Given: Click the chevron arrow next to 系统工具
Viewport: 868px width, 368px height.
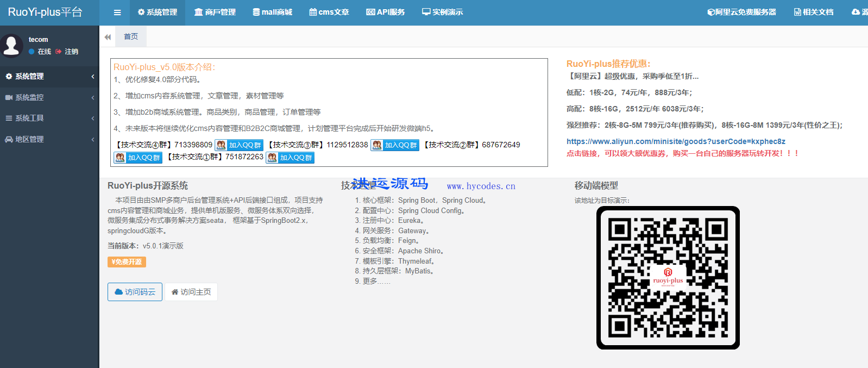Looking at the screenshot, I should click(93, 118).
